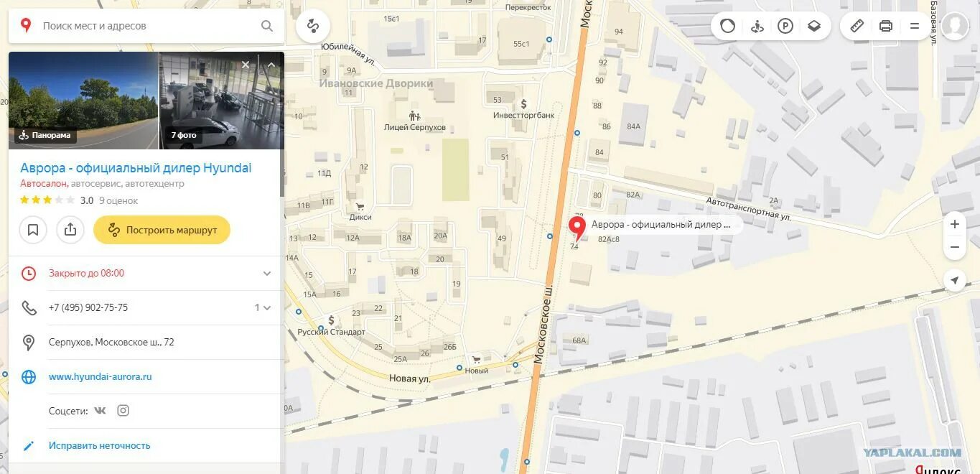Open www.hyundai-aurora.ru website link

coord(100,376)
